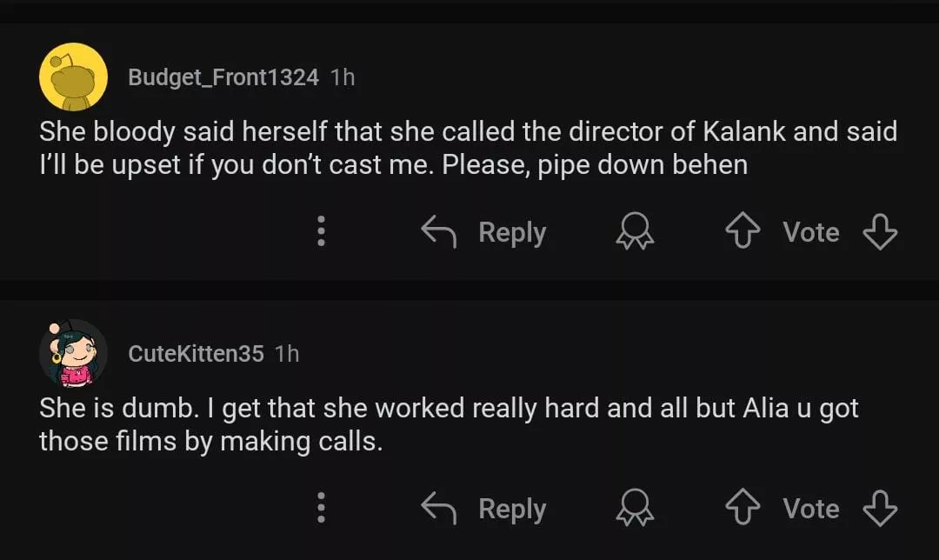Viewport: 939px width, 560px height.
Task: Give award to Budget_Front1324's comment
Action: point(635,232)
